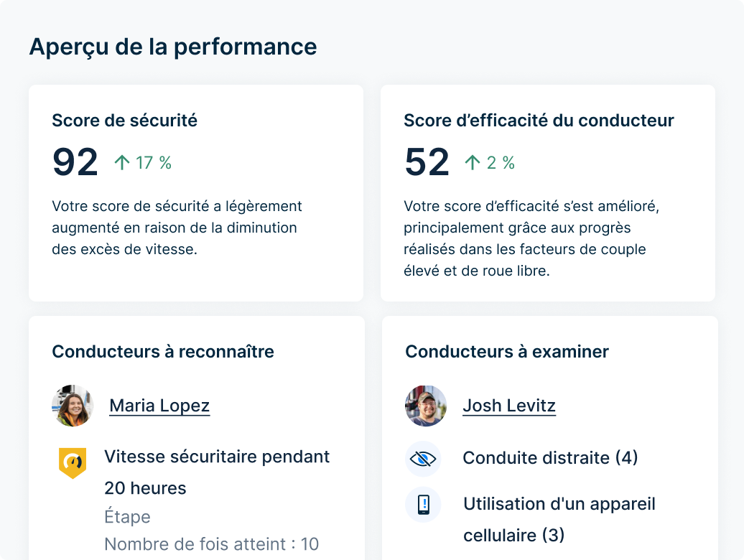Screen dimensions: 744x560
Task: Click the Score d'efficacité du conducteur card
Action: click(549, 192)
